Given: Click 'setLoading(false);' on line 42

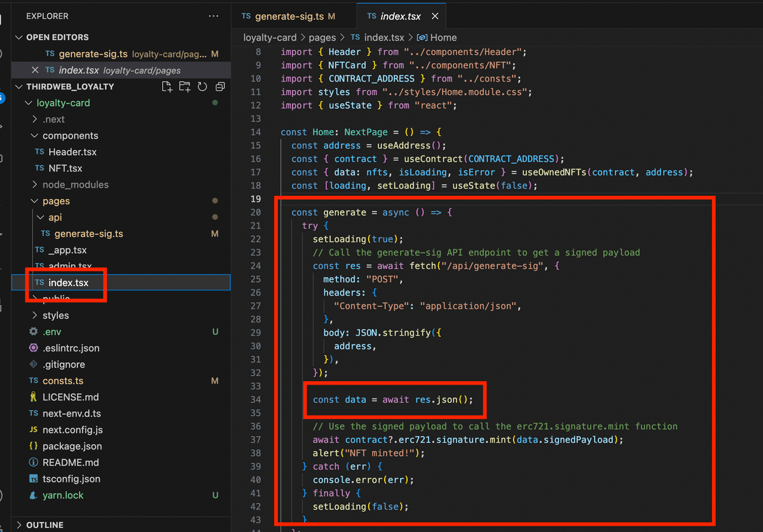Looking at the screenshot, I should (361, 506).
